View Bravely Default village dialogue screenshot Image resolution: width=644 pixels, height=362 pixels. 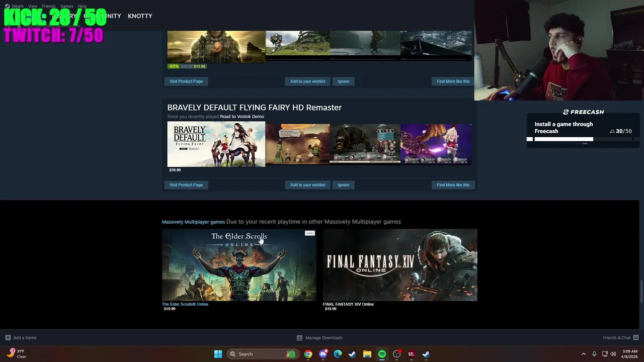click(x=297, y=144)
